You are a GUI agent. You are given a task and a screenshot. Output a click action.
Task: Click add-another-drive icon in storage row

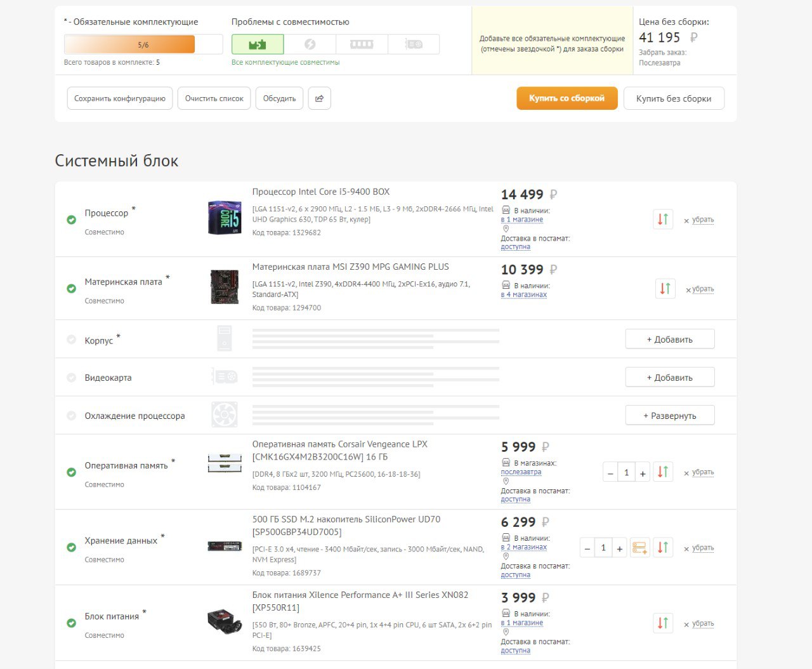(x=639, y=547)
